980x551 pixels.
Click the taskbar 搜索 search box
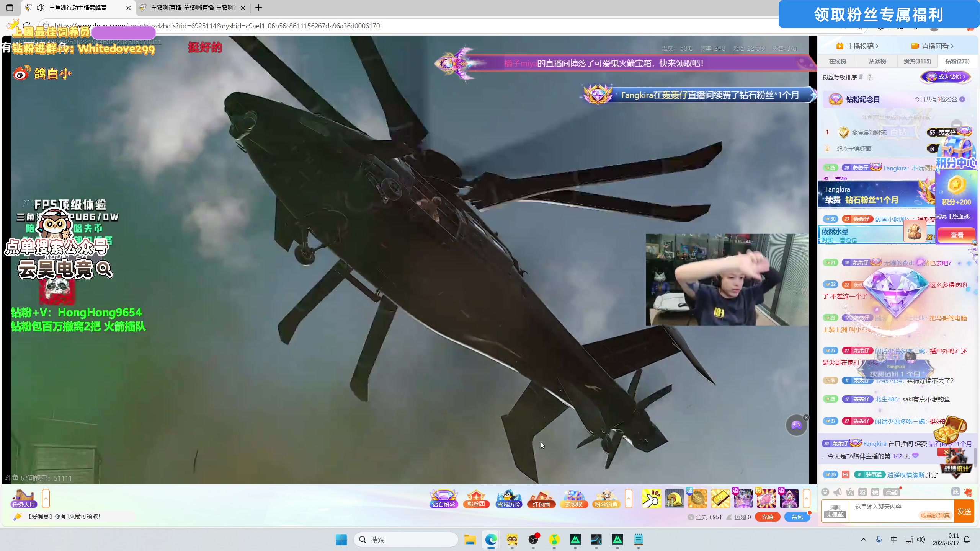coord(406,540)
